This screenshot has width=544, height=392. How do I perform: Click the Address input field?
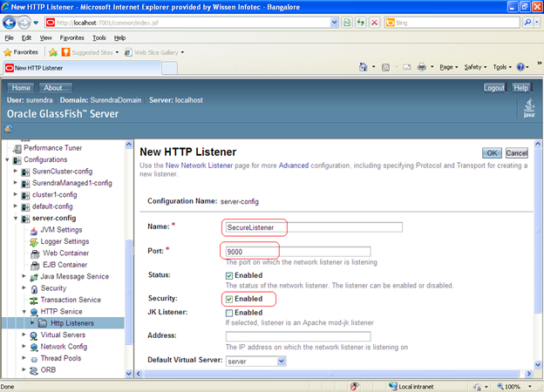(x=298, y=336)
